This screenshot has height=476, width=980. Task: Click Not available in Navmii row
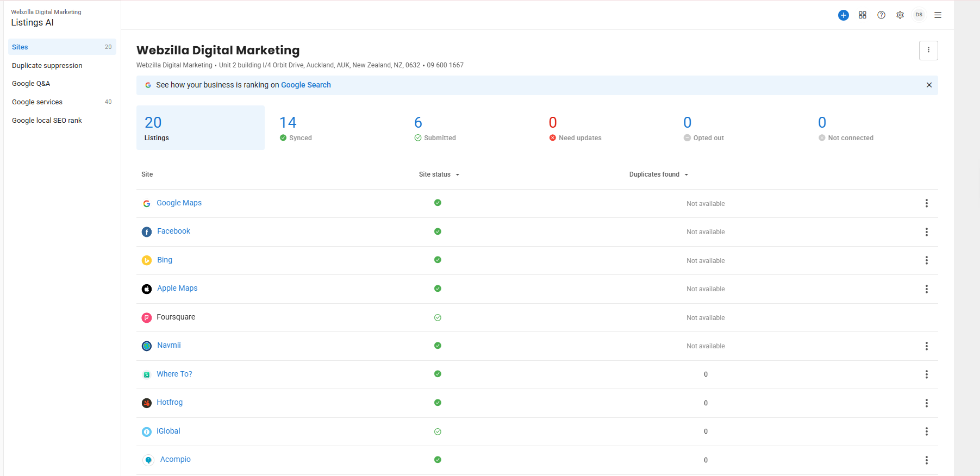pyautogui.click(x=706, y=346)
